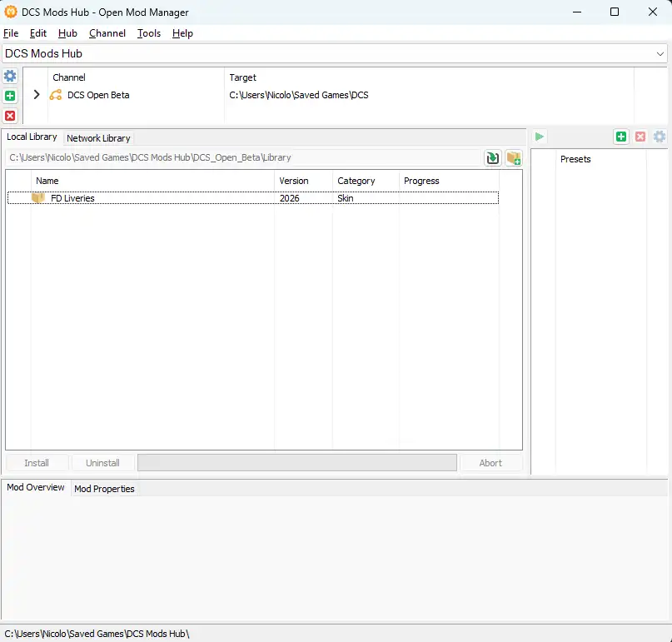Open the File menu
Viewport: 672px width, 642px height.
pyautogui.click(x=11, y=33)
